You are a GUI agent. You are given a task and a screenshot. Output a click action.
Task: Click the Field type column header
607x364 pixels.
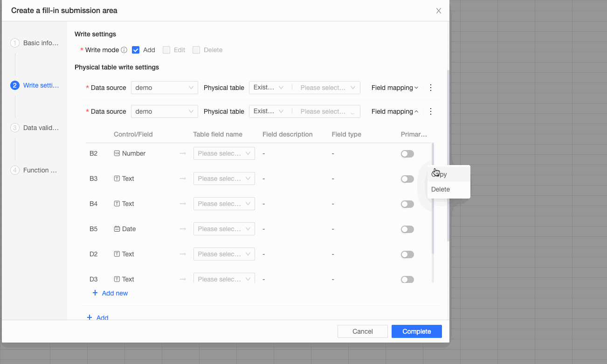tap(346, 134)
